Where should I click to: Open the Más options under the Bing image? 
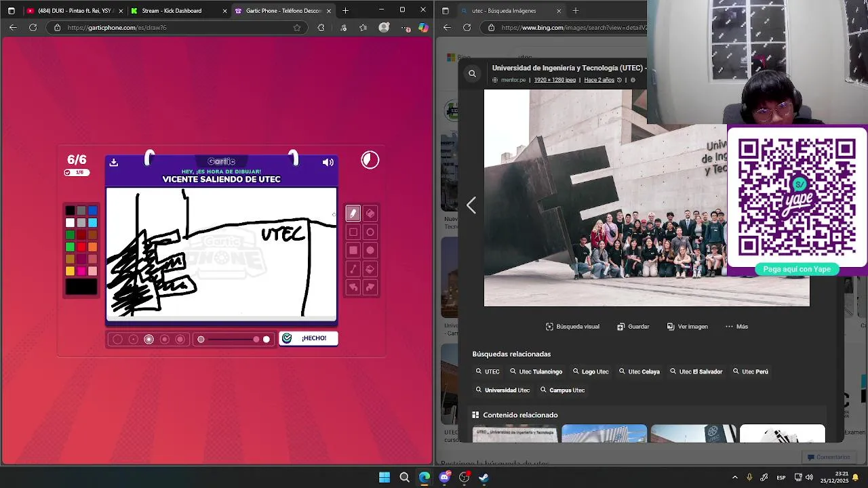click(736, 327)
